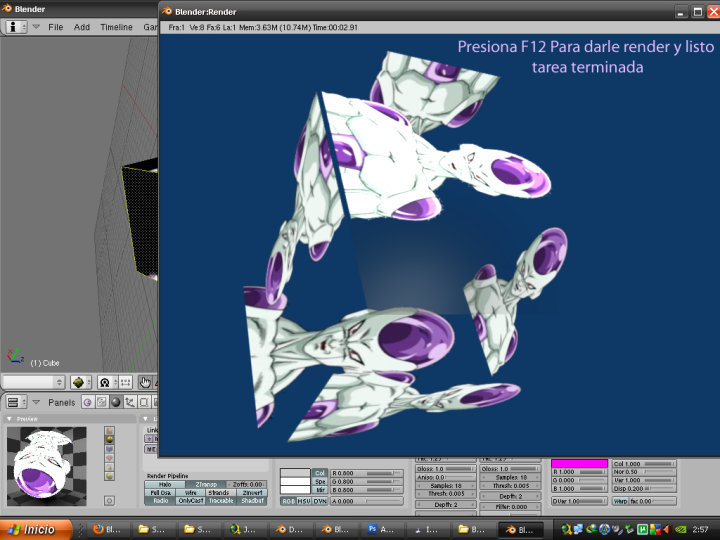This screenshot has width=720, height=540.
Task: Toggle the Warp button
Action: [x=620, y=501]
